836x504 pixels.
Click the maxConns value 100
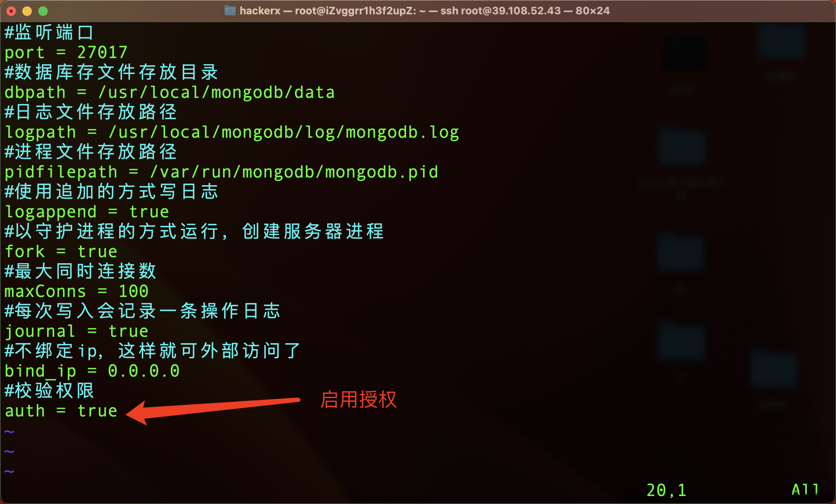pyautogui.click(x=134, y=291)
